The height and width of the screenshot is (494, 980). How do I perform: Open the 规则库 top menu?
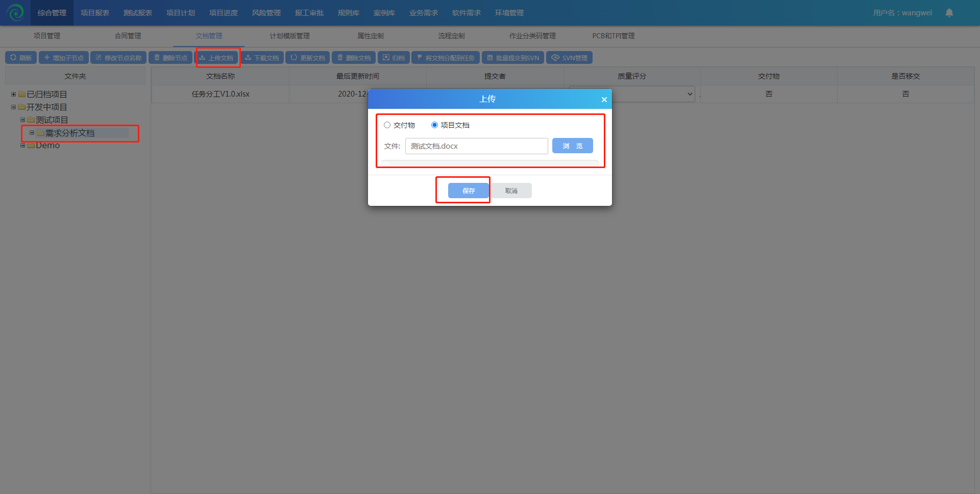click(349, 13)
